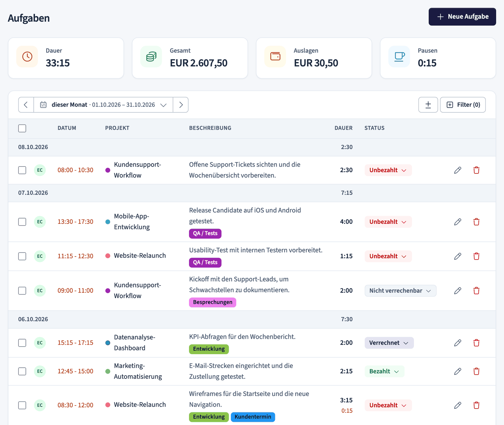Delete the Datenanalyse-Dashboard task
Image resolution: width=504 pixels, height=425 pixels.
476,343
